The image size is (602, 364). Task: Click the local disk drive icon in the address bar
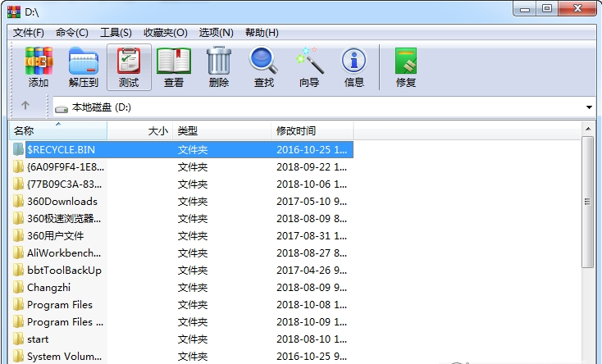[62, 109]
